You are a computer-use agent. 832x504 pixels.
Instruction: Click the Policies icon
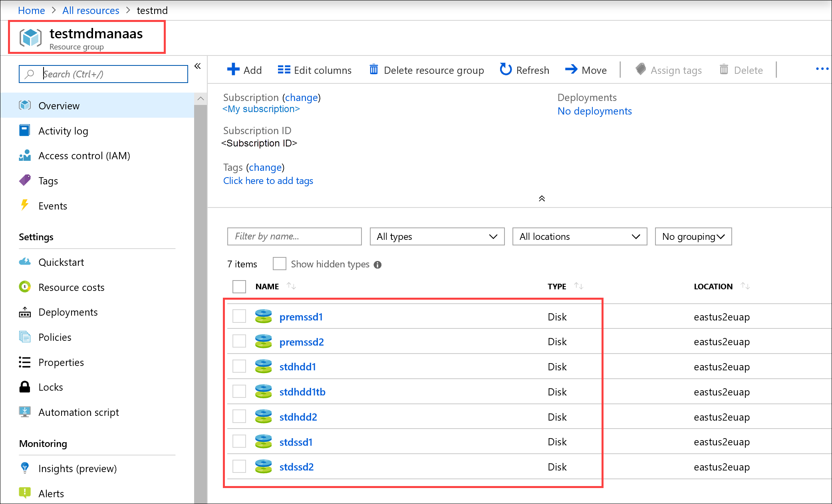click(25, 337)
